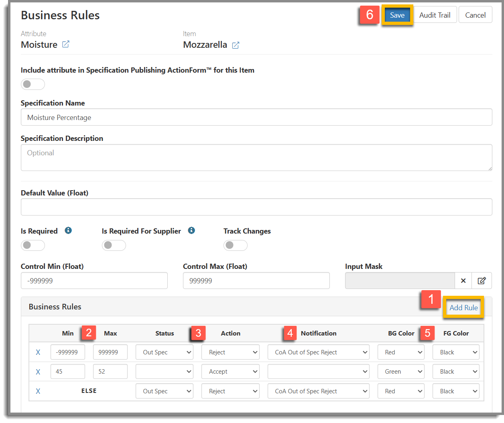Enable the Is Required toggle
This screenshot has width=504, height=423.
pos(33,245)
